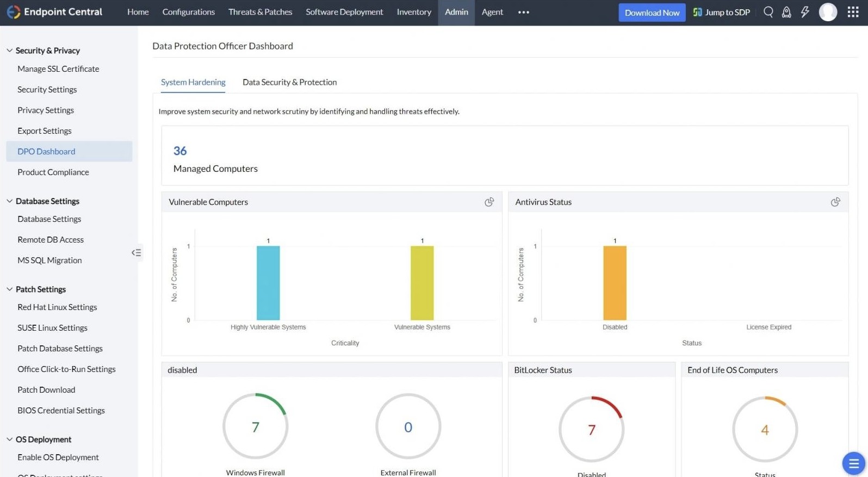The height and width of the screenshot is (477, 868).
Task: Open MS SQL Migration
Action: [49, 260]
